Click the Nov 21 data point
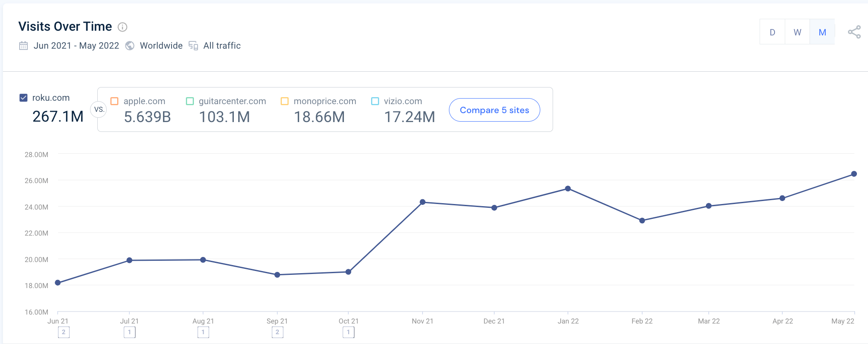This screenshot has width=868, height=344. tap(422, 202)
